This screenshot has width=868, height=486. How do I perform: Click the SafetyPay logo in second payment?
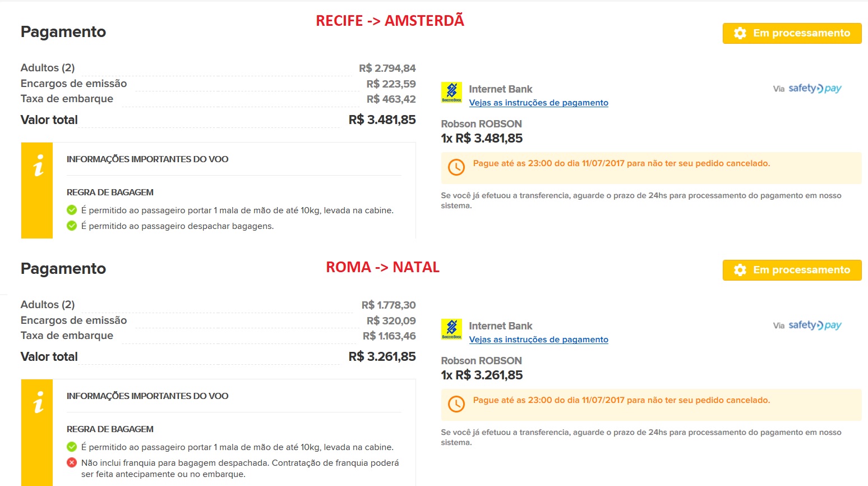(x=815, y=325)
